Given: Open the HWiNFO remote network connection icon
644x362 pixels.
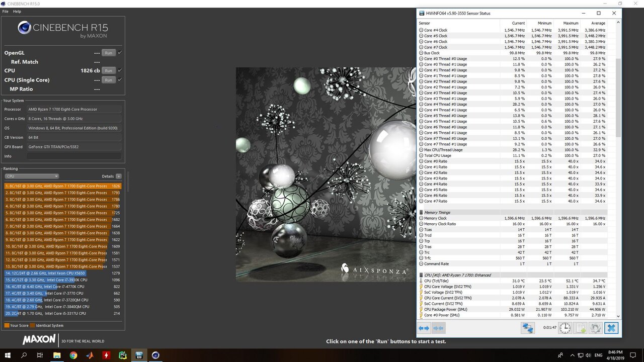Looking at the screenshot, I should [528, 328].
